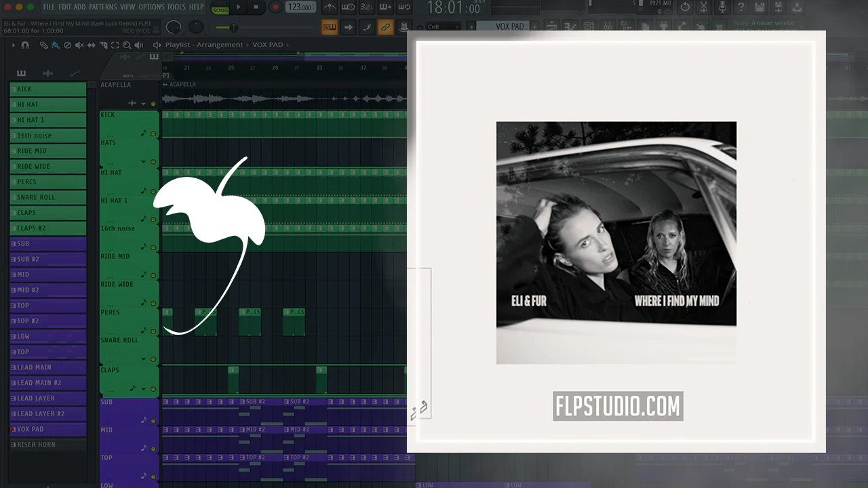Click the Record button
The height and width of the screenshot is (488, 868).
tap(275, 7)
